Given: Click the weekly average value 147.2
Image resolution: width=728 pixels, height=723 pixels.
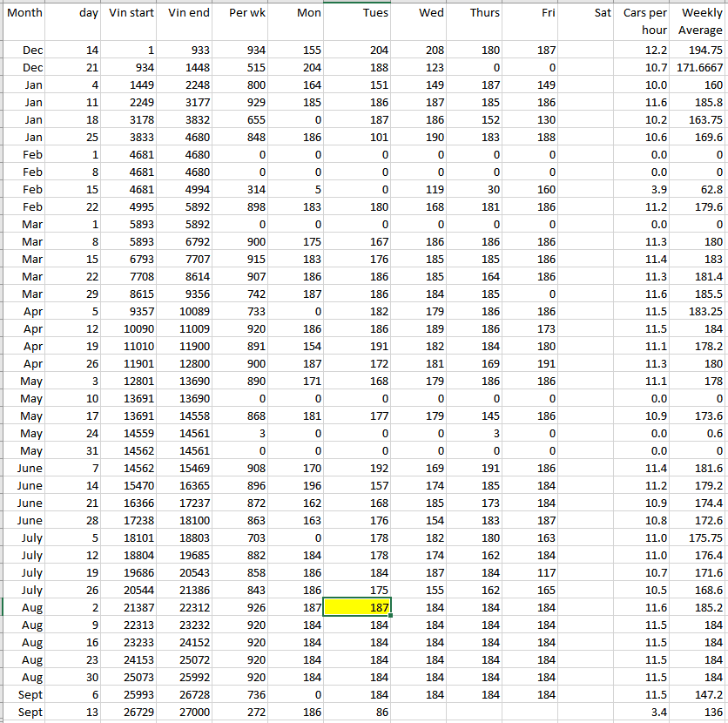Looking at the screenshot, I should coord(700,694).
